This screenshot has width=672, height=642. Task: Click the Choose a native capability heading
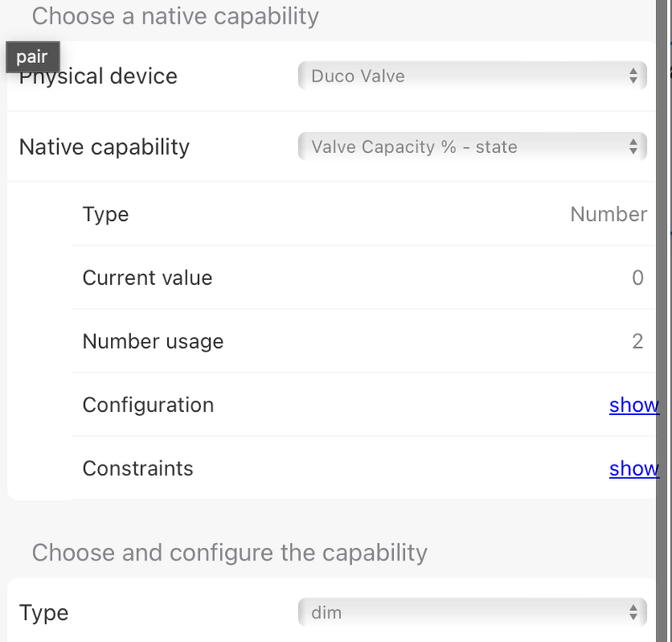pyautogui.click(x=175, y=16)
